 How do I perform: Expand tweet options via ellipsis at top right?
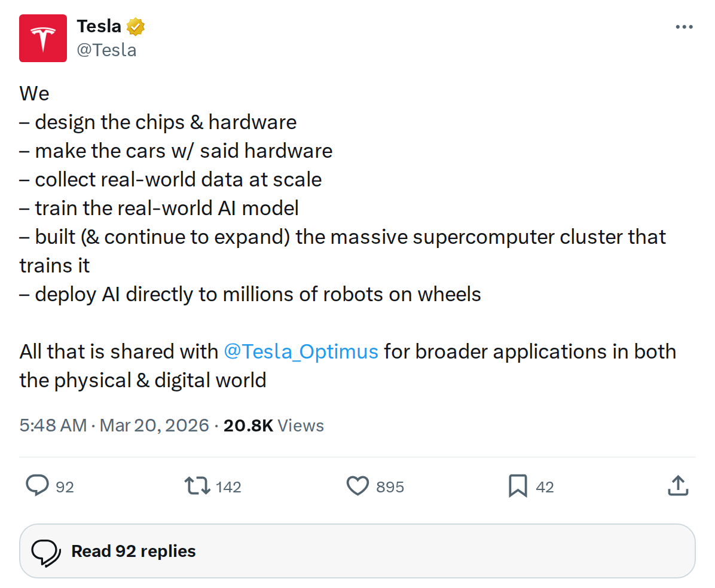click(684, 26)
